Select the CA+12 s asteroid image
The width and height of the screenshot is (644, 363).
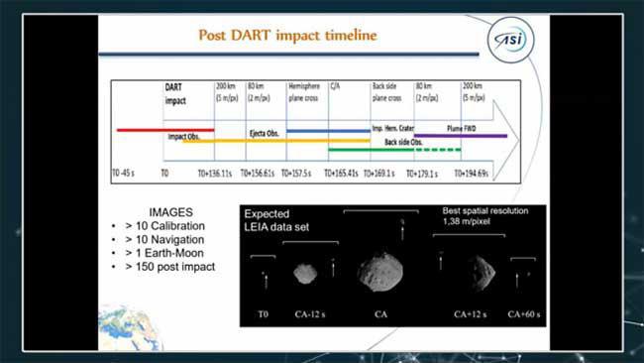(x=482, y=273)
